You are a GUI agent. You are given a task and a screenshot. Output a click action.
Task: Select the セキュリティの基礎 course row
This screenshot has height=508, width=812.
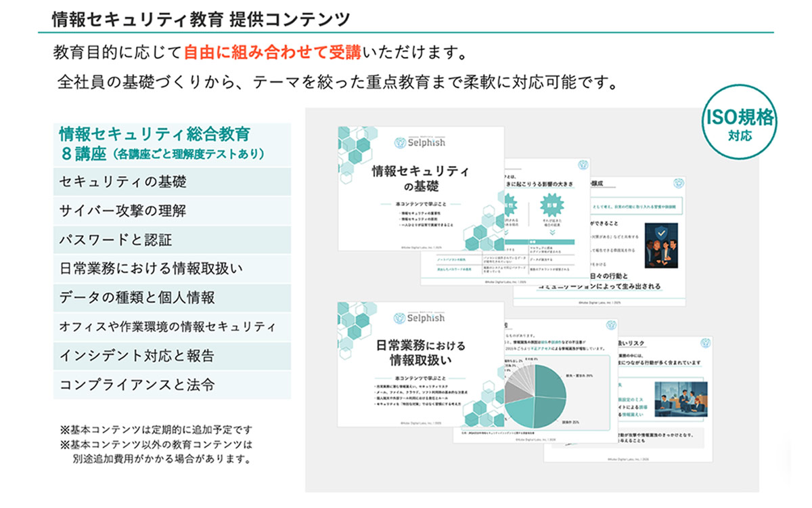[172, 182]
